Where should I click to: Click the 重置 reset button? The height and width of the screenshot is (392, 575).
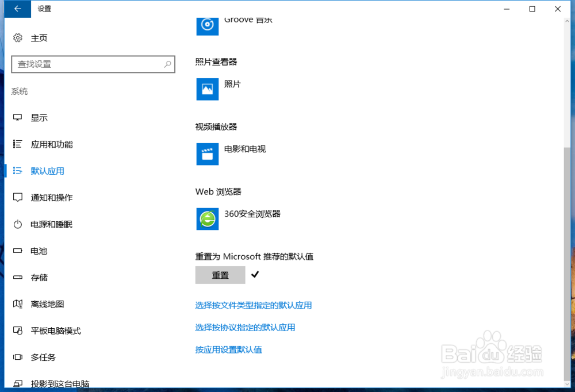(220, 275)
